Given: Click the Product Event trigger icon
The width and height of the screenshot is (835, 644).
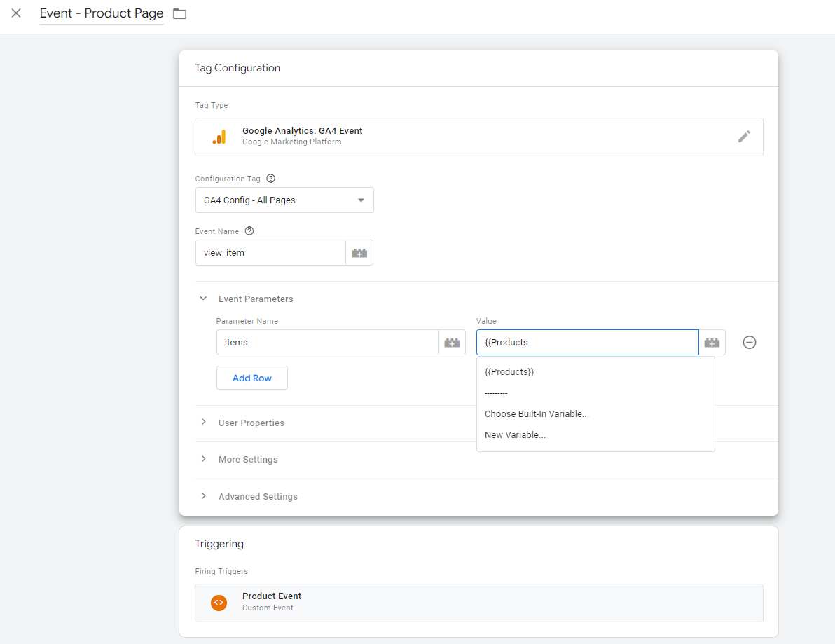Looking at the screenshot, I should 219,602.
